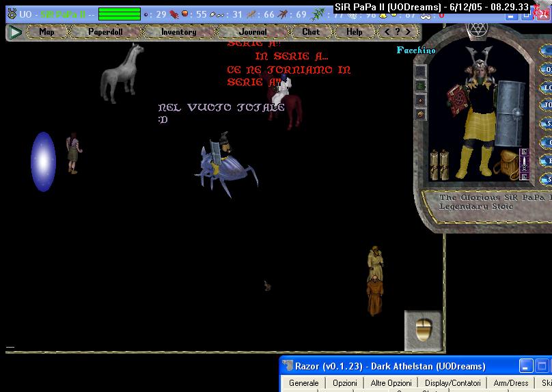Click the 'Facchino' name label

tap(416, 51)
